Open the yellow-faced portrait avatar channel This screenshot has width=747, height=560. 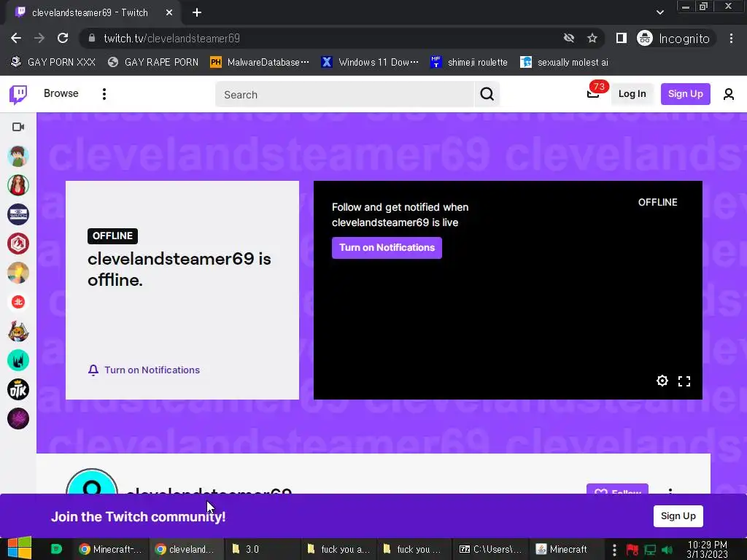pos(18,273)
